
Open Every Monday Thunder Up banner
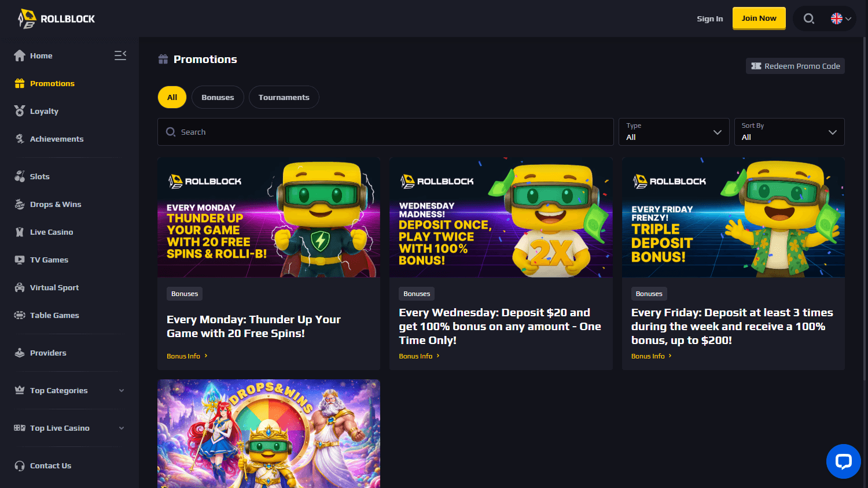coord(269,217)
